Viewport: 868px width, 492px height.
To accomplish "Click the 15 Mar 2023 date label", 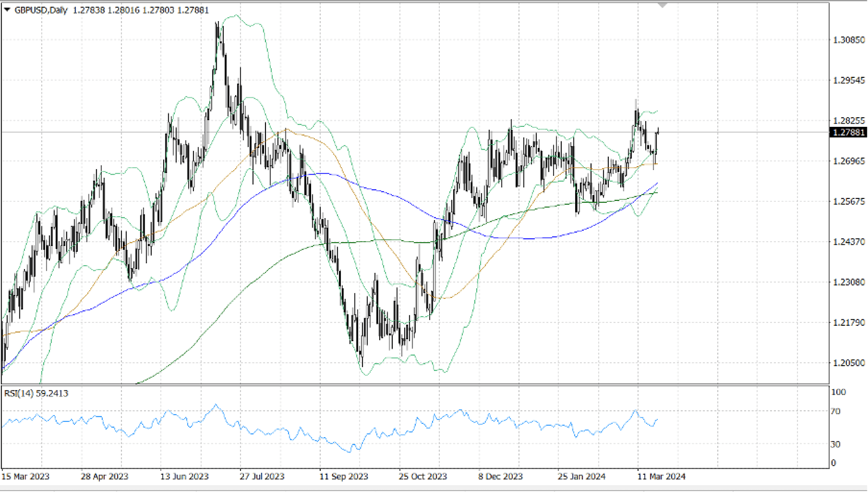I will coord(25,476).
